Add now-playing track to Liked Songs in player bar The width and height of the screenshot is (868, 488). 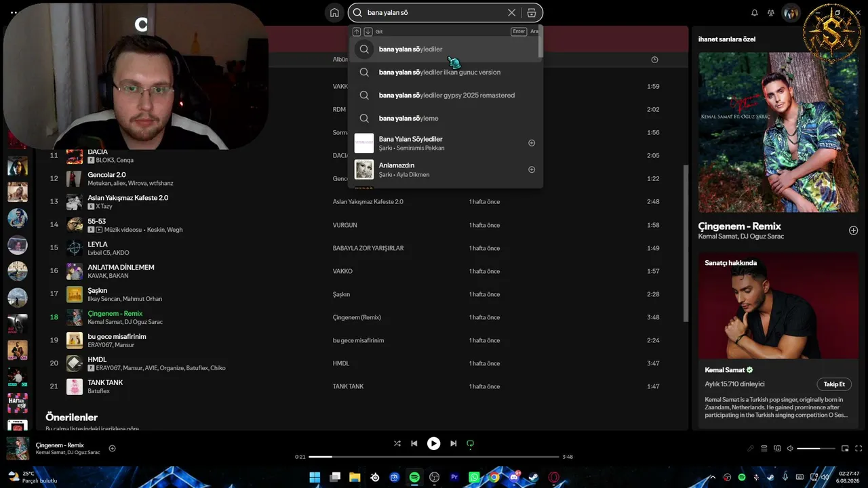[x=113, y=448]
